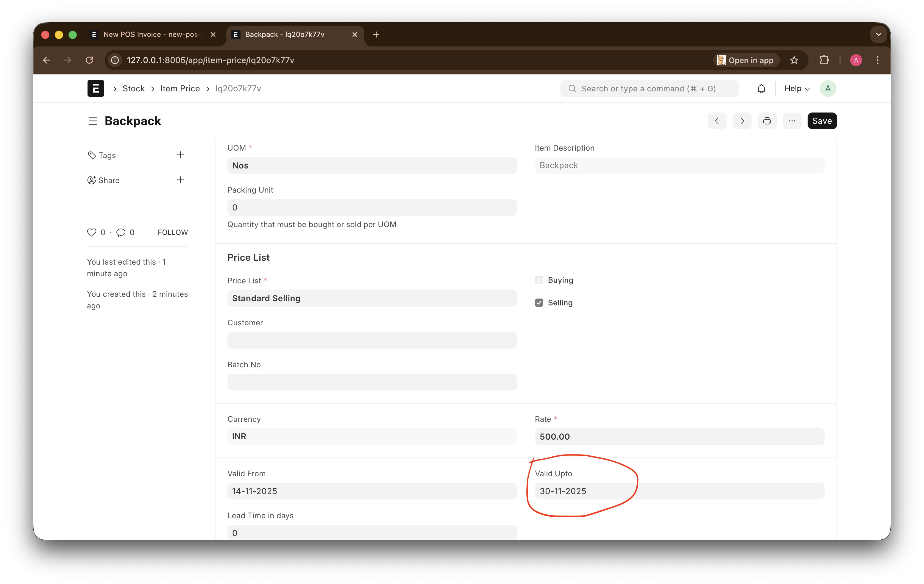Open the user avatar menu
The width and height of the screenshot is (924, 584).
click(828, 89)
